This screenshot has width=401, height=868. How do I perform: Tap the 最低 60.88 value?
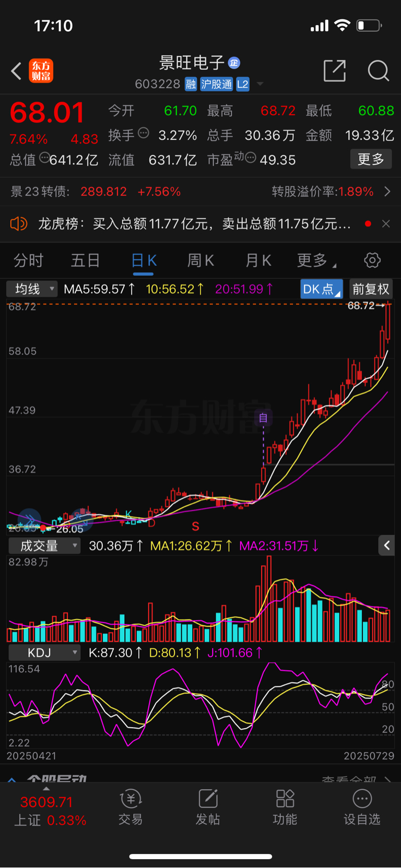pos(376,111)
